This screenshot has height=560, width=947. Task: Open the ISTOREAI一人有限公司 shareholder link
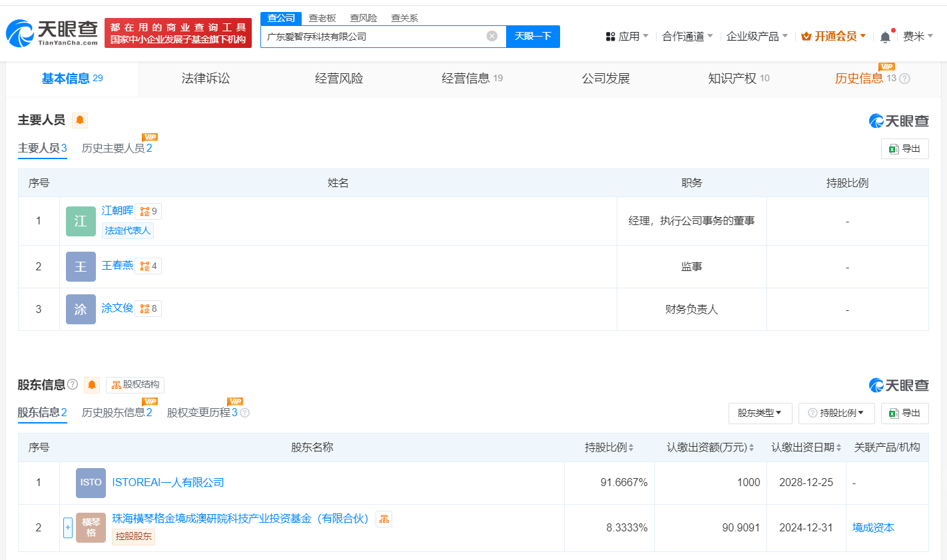tap(168, 483)
